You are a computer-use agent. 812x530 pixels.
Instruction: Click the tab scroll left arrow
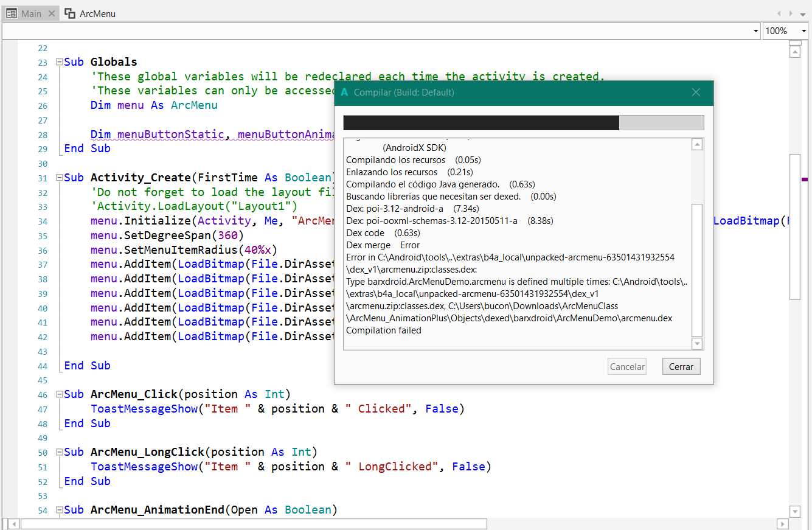click(x=779, y=13)
